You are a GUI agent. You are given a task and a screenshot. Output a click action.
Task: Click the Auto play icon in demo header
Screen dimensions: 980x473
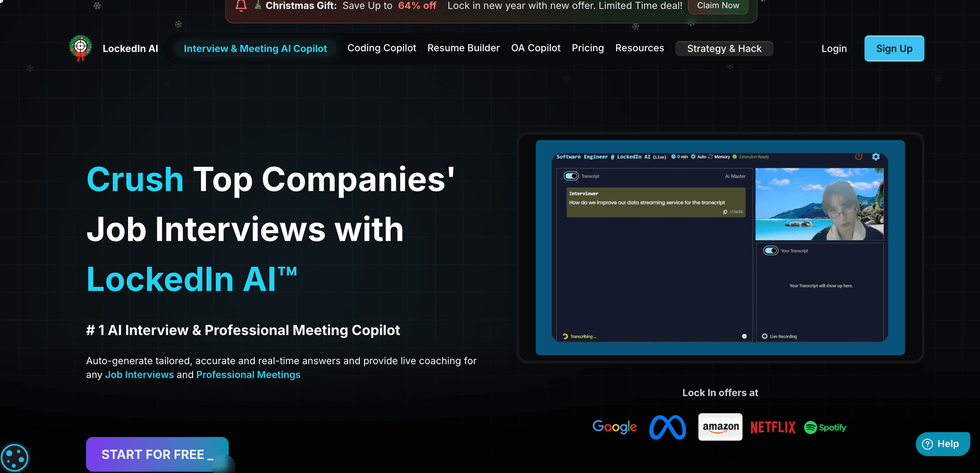click(x=693, y=157)
